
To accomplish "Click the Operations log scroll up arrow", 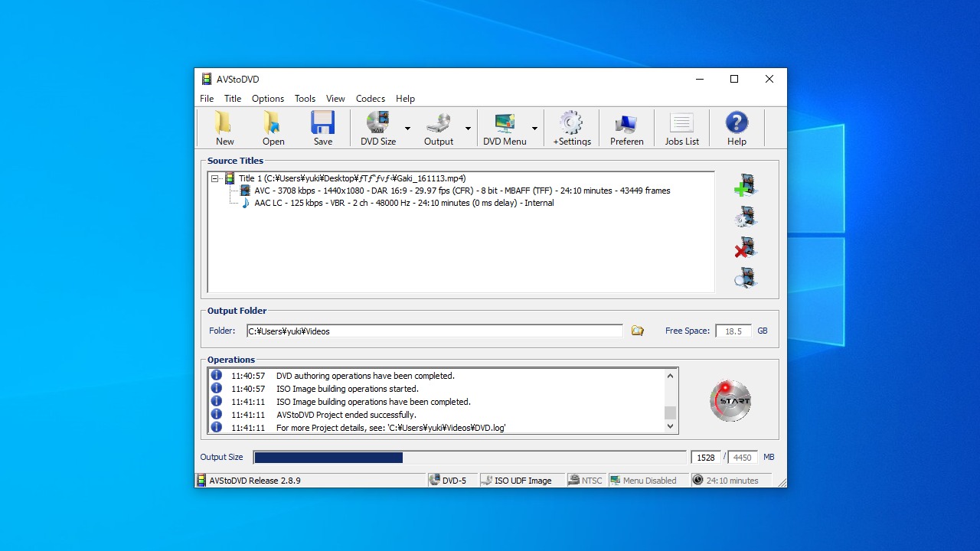I will 671,376.
